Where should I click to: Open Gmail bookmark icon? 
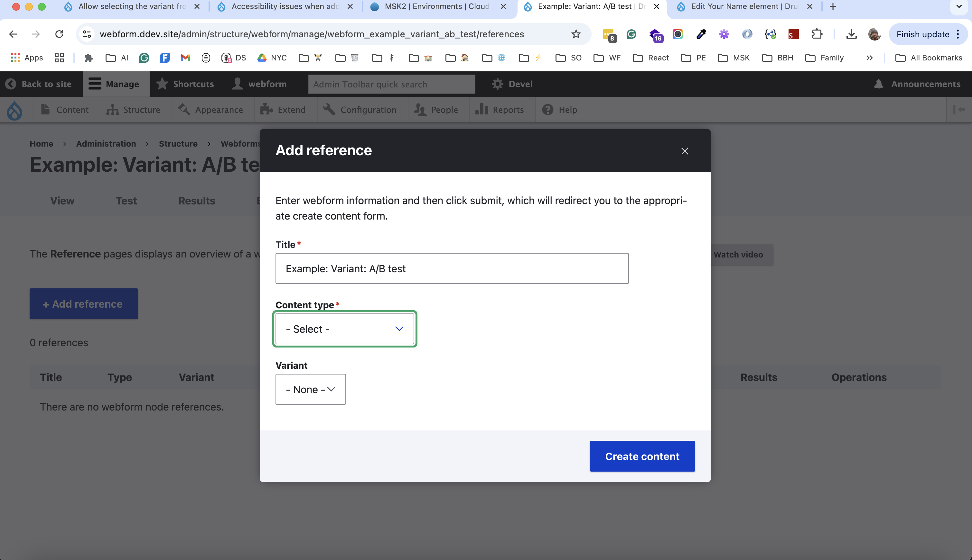(x=185, y=58)
